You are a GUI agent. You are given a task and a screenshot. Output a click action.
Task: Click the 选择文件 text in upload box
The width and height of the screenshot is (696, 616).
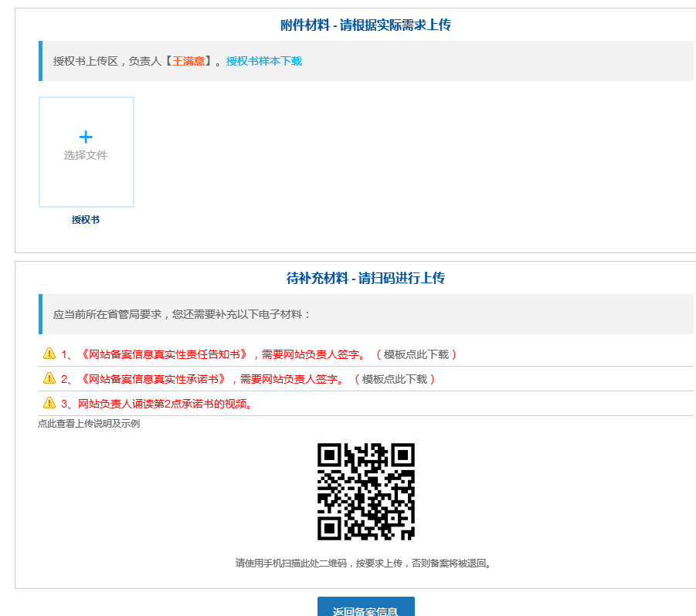point(86,155)
